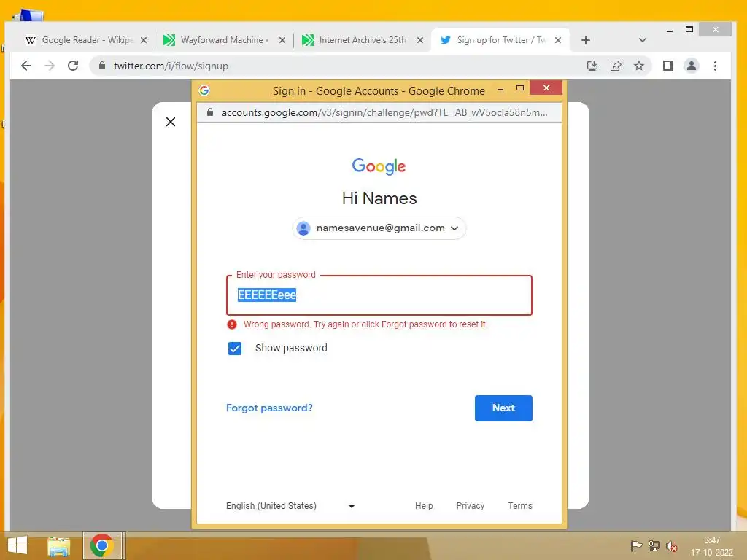Image resolution: width=747 pixels, height=560 pixels.
Task: Close the Internet Archive's 25th tab
Action: tap(419, 41)
